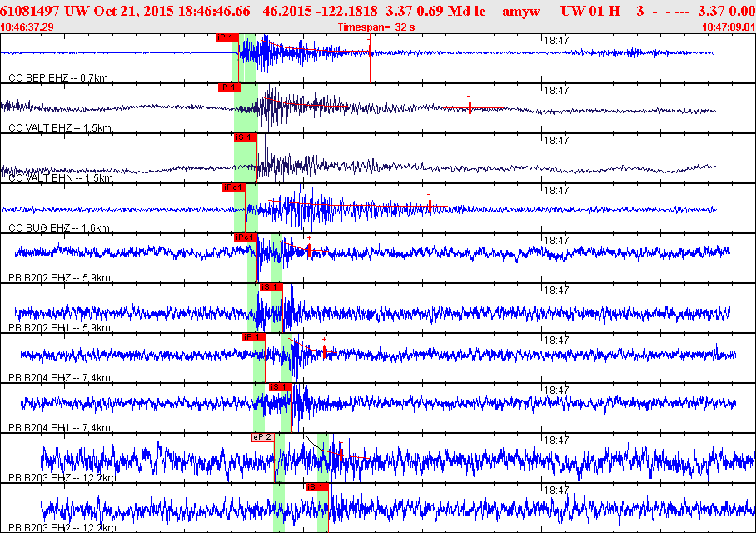Select the PB B203 EH2 -- 12.2km channel label
The height and width of the screenshot is (533, 756).
click(62, 528)
